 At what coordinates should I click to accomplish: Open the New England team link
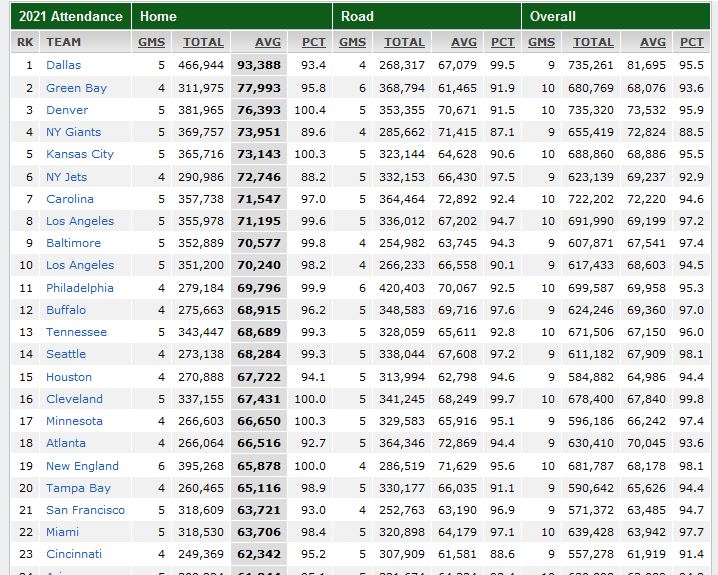[82, 466]
